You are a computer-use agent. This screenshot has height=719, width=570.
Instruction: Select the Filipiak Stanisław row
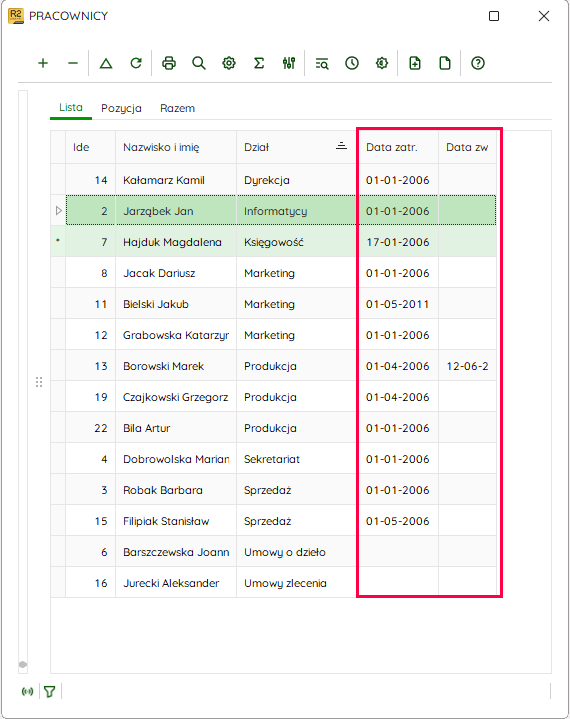click(x=274, y=521)
